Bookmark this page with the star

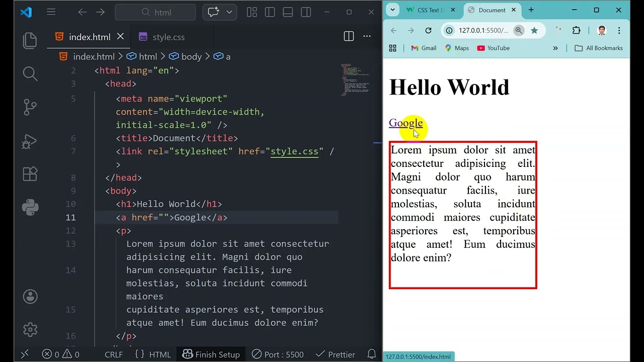[x=534, y=31]
